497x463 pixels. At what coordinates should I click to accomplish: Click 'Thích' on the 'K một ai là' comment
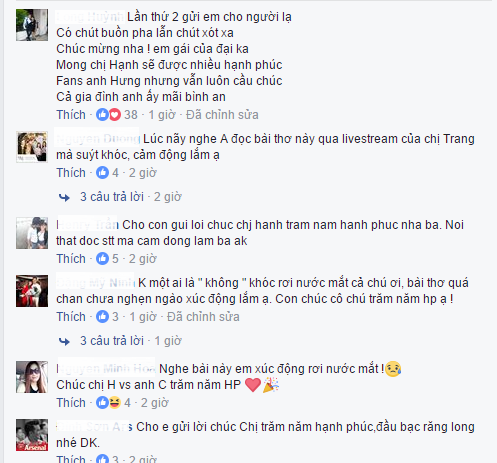point(71,317)
